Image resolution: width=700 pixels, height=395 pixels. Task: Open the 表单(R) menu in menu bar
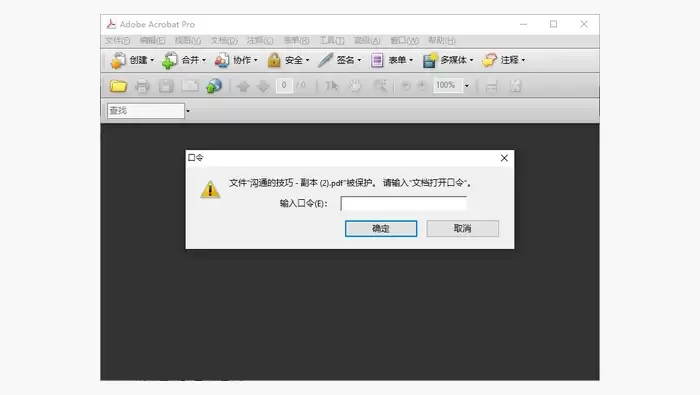tap(296, 41)
